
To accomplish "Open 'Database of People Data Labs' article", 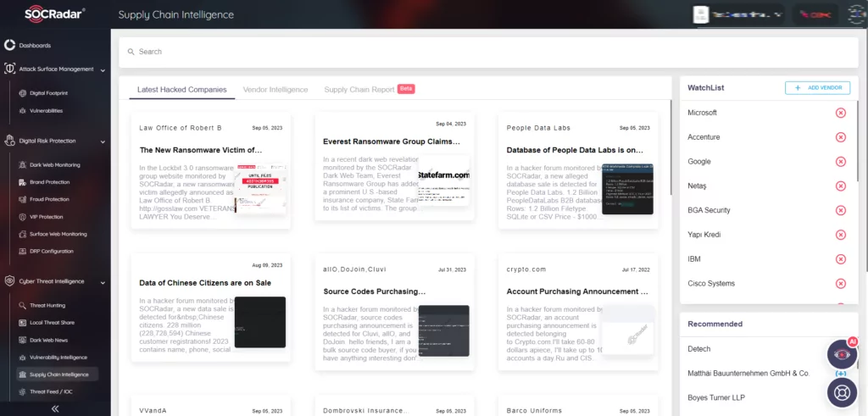I will 575,150.
